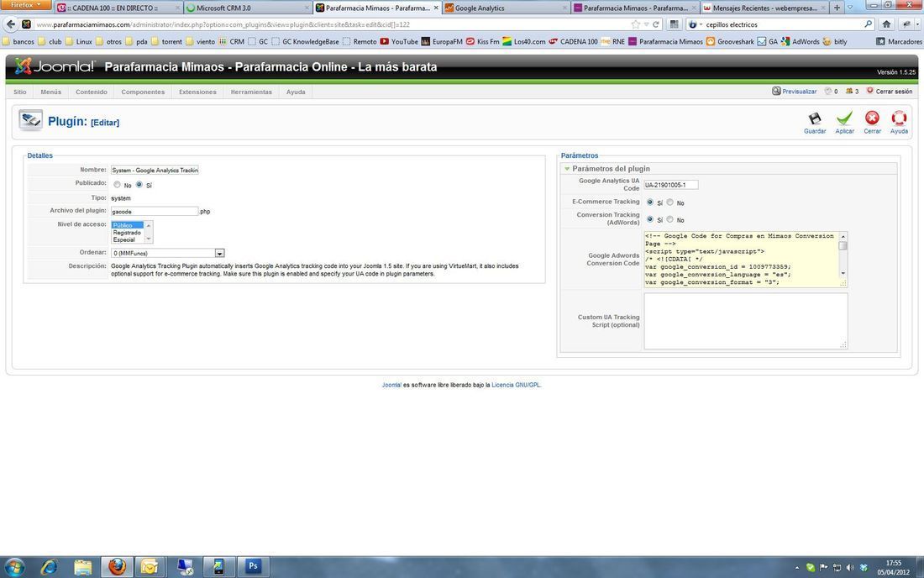Image resolution: width=924 pixels, height=578 pixels.
Task: Open Internet Explorer from the taskbar
Action: 49,567
